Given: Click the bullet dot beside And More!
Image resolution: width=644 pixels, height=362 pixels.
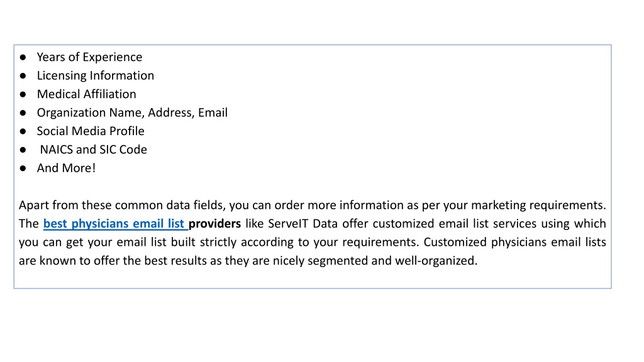Looking at the screenshot, I should click(23, 168).
